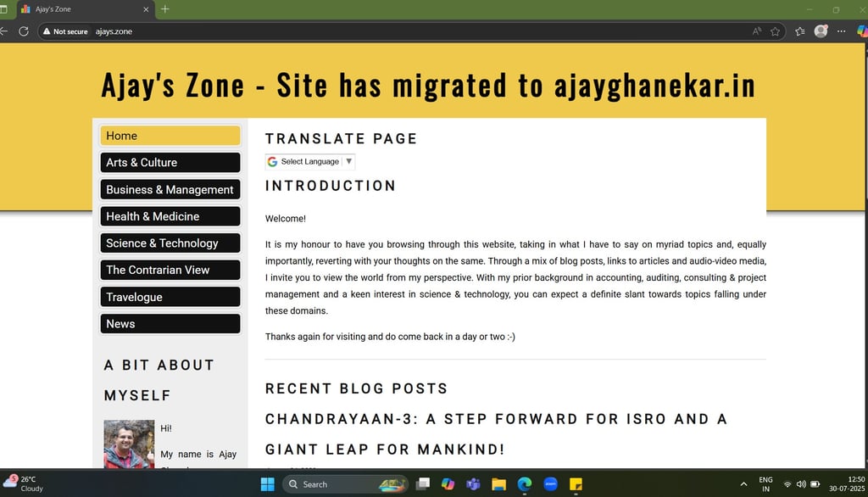Open The Contrarian View section
Viewport: 868px width, 497px height.
tap(170, 270)
